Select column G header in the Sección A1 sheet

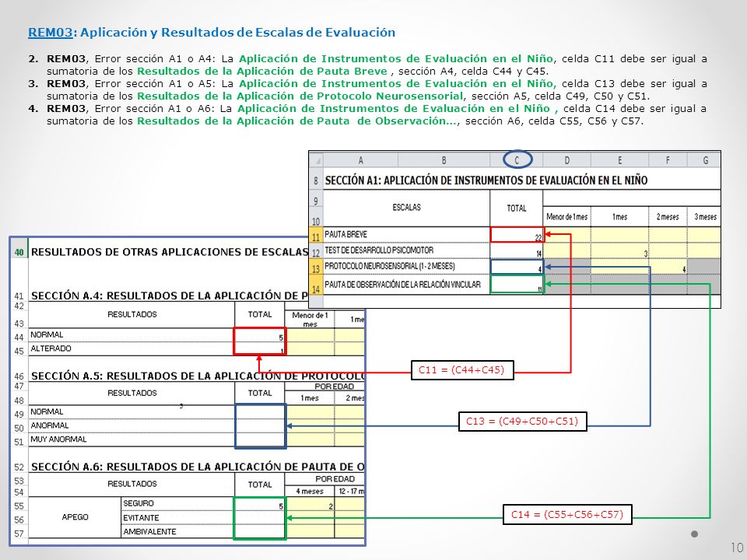click(704, 160)
